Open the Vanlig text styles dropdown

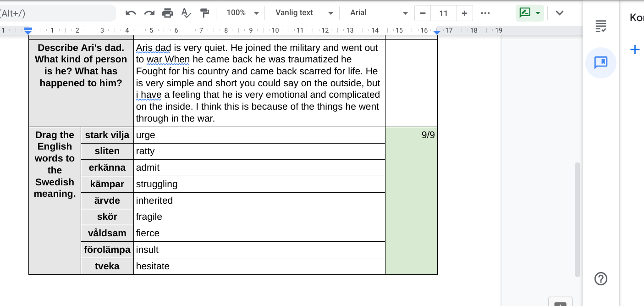[303, 13]
